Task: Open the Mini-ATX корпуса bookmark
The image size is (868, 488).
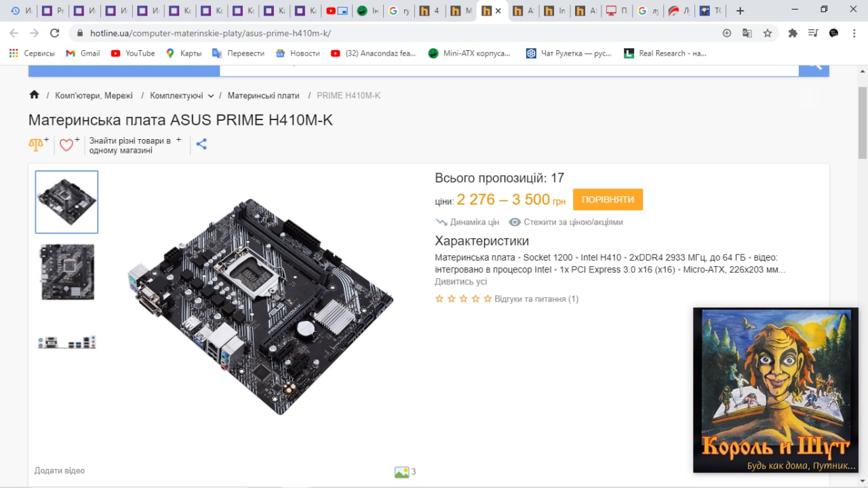Action: coord(469,53)
